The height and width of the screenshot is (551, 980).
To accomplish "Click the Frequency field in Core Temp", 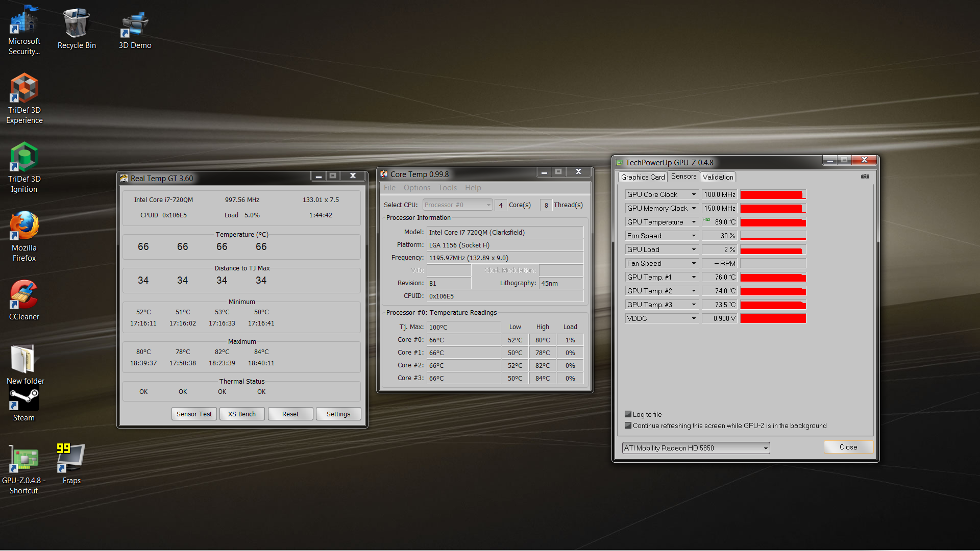I will pyautogui.click(x=505, y=258).
